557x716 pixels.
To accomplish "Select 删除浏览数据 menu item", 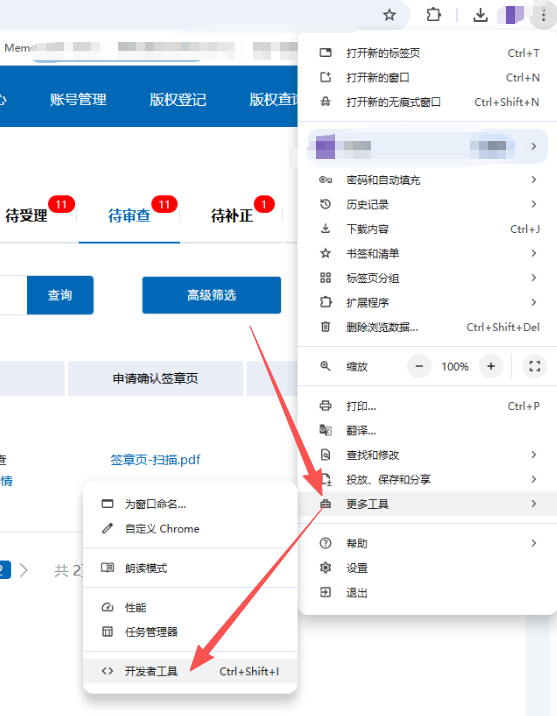I will (427, 327).
